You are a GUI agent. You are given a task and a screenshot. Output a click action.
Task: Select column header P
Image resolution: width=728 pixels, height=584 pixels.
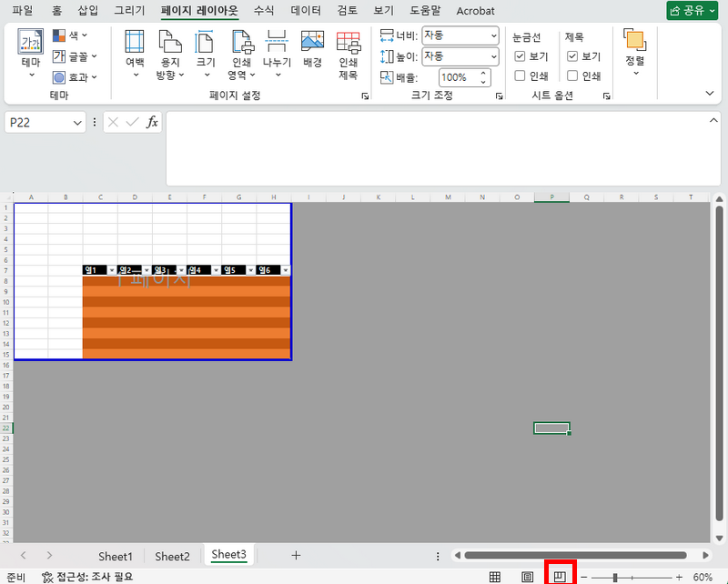(x=551, y=197)
